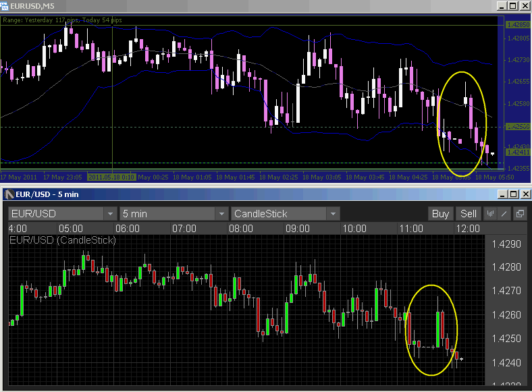Maximize the EUR/USD - 5 min window

(514, 194)
